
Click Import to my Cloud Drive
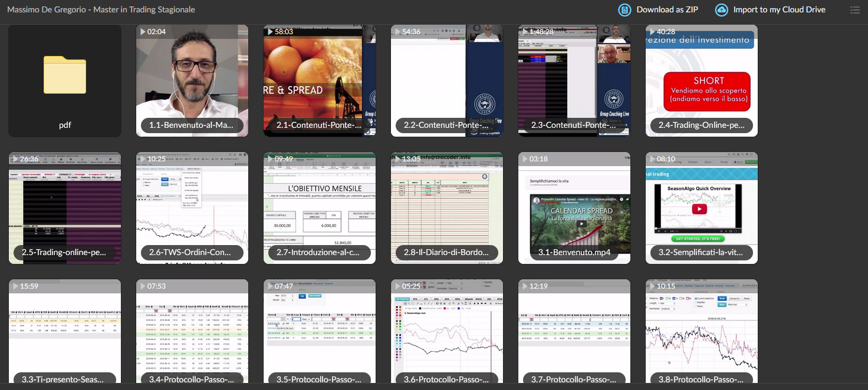click(x=770, y=10)
